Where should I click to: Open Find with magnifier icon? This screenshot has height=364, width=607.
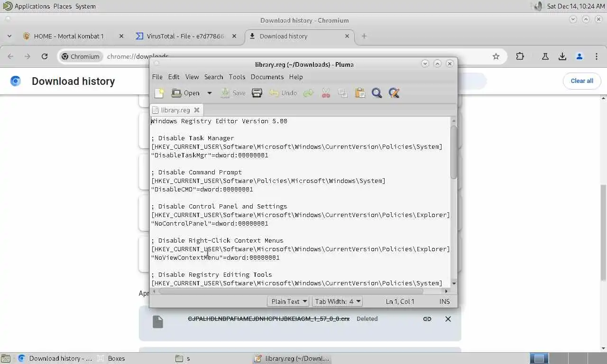tap(377, 93)
